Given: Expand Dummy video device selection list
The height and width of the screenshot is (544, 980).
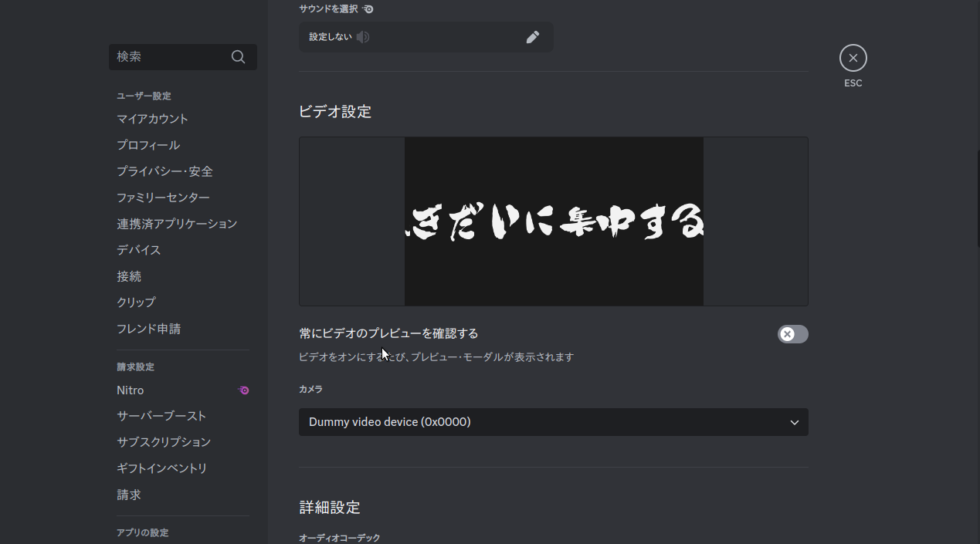Looking at the screenshot, I should (x=553, y=422).
